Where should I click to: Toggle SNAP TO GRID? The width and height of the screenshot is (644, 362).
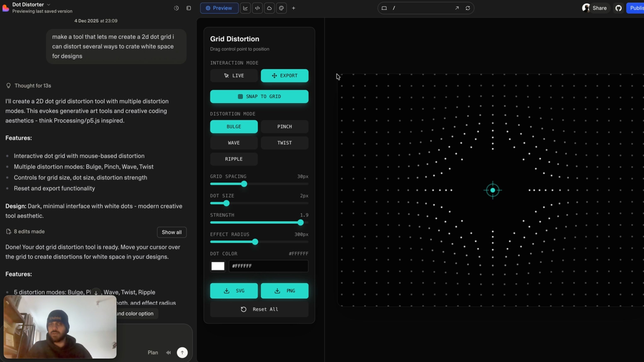(259, 97)
